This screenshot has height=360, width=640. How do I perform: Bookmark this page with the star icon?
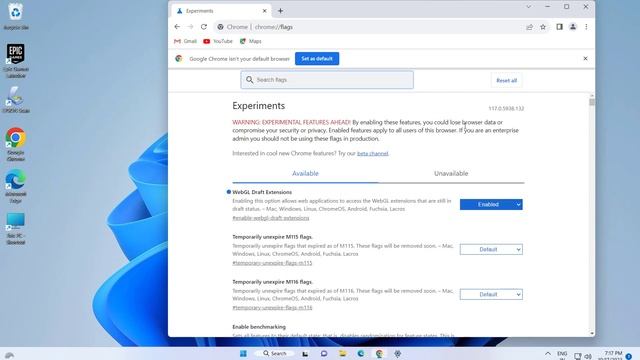[543, 27]
